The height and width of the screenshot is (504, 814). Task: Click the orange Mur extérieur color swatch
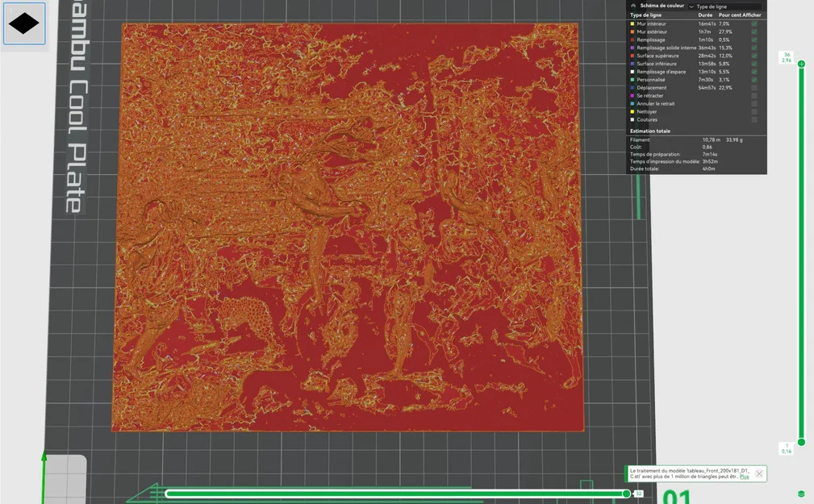632,31
